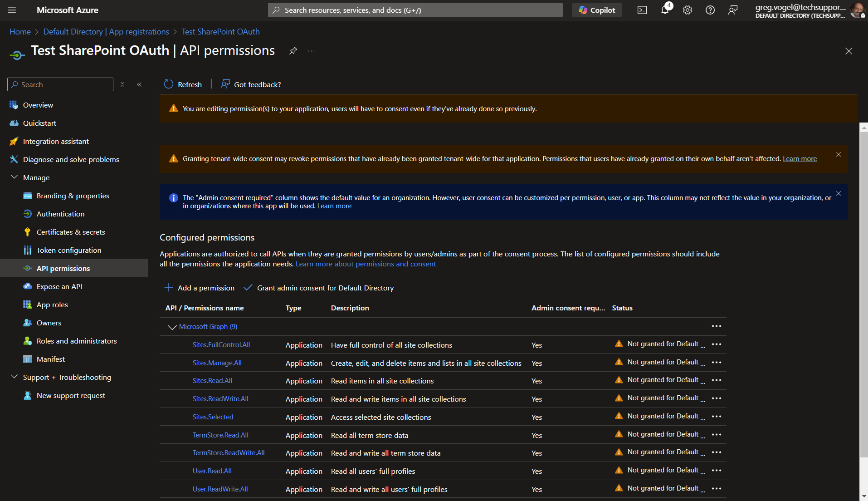Image resolution: width=868 pixels, height=501 pixels.
Task: Collapse the Manage section in sidebar
Action: [14, 177]
